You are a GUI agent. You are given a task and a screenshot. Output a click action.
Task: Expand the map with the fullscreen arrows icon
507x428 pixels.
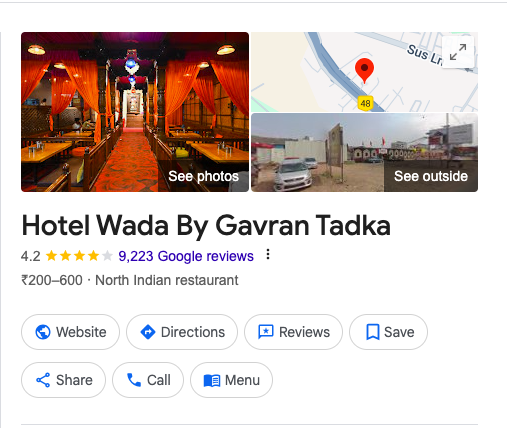(458, 52)
